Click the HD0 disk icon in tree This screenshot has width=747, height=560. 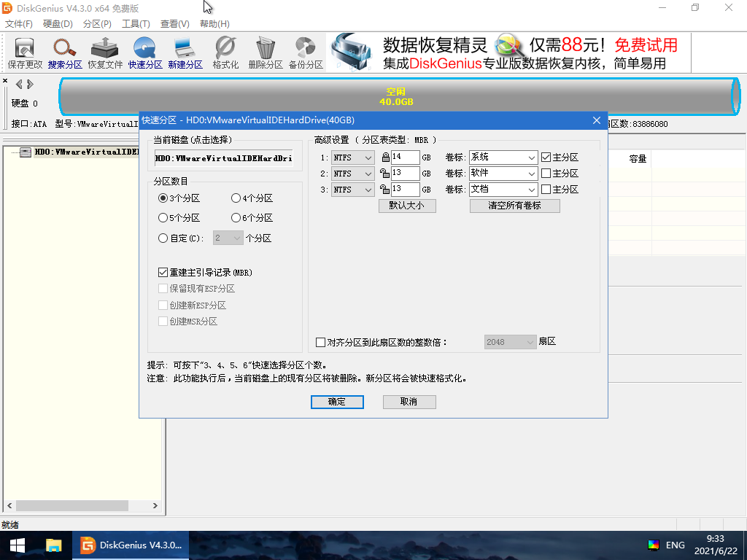[26, 152]
